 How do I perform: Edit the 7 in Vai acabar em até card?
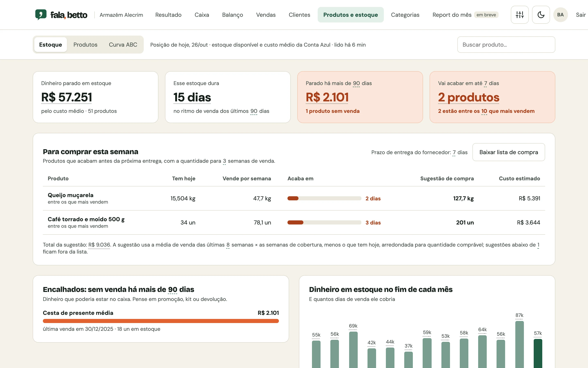pyautogui.click(x=486, y=83)
